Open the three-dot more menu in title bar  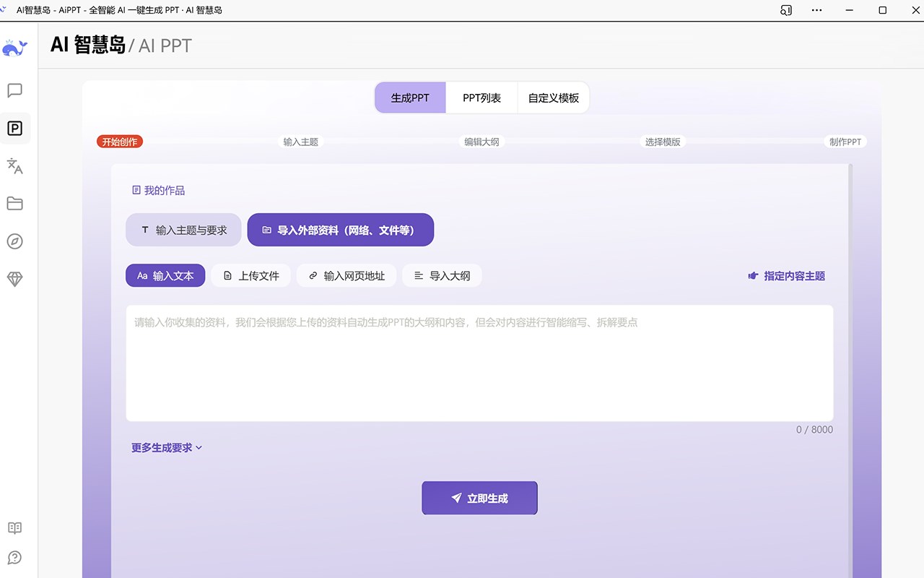817,10
